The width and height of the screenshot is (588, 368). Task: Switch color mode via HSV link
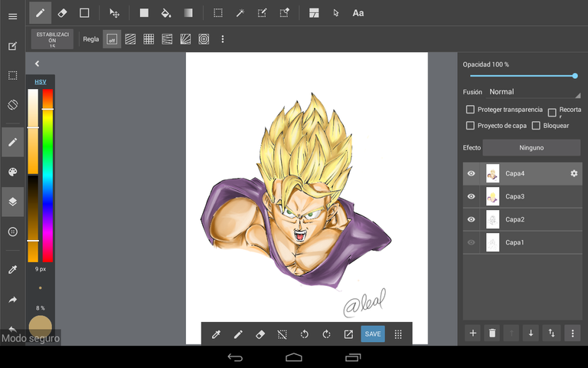pyautogui.click(x=41, y=81)
